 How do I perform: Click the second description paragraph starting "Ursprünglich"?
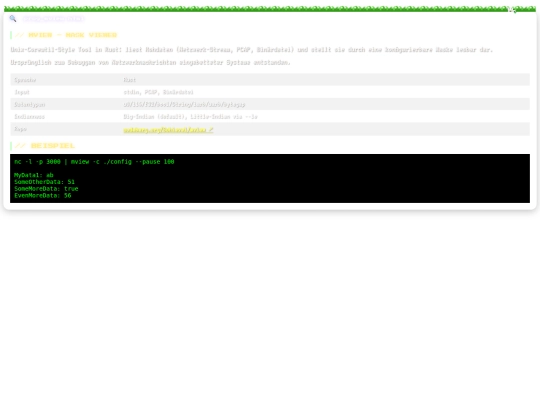(150, 62)
